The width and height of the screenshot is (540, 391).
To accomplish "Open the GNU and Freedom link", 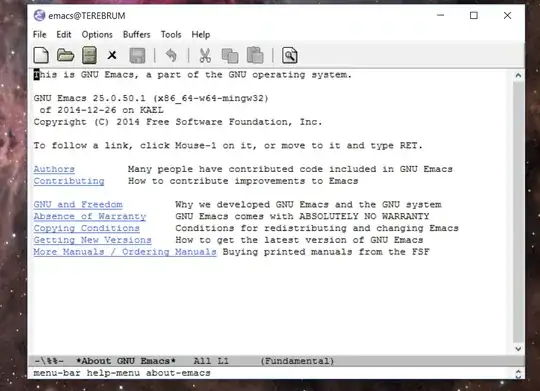I will (78, 205).
